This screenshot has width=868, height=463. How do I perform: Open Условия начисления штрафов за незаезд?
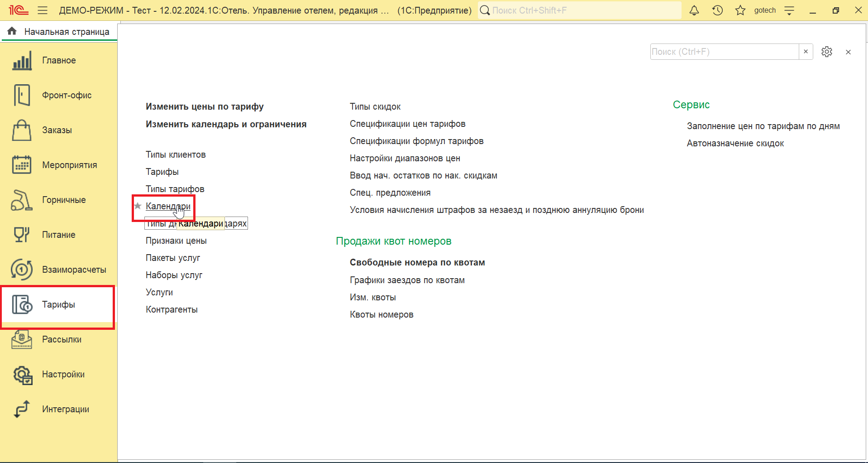[497, 210]
